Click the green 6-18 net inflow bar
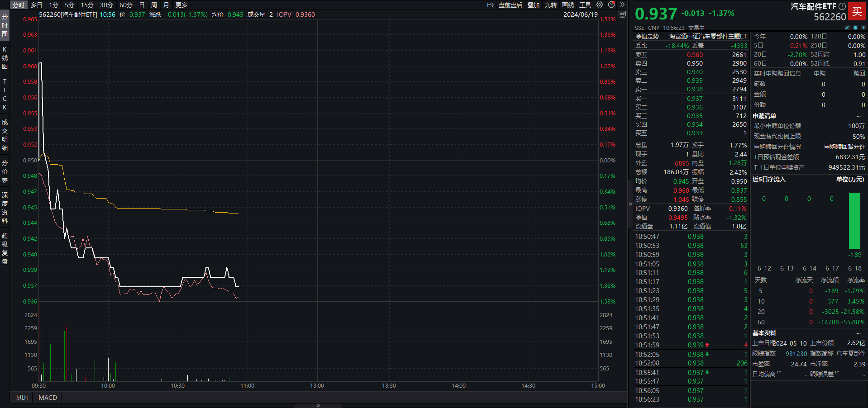 click(x=854, y=221)
